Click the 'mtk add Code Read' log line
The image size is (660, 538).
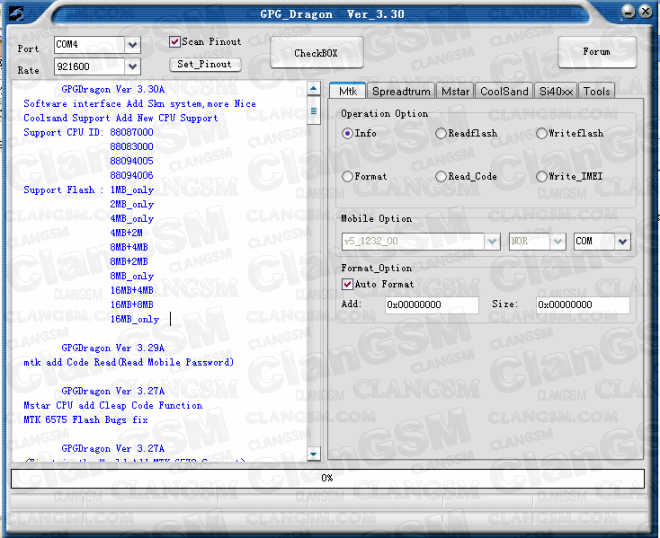(x=128, y=362)
